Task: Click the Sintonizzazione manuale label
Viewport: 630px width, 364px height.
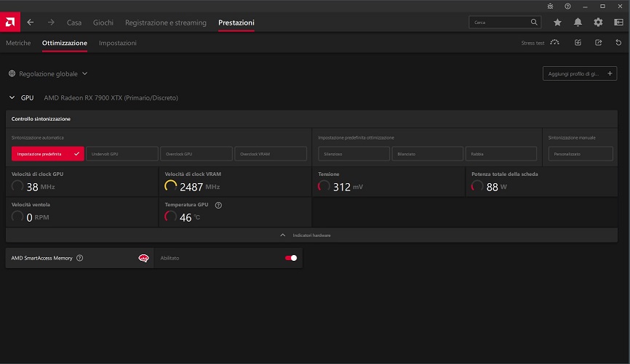Action: coord(572,137)
